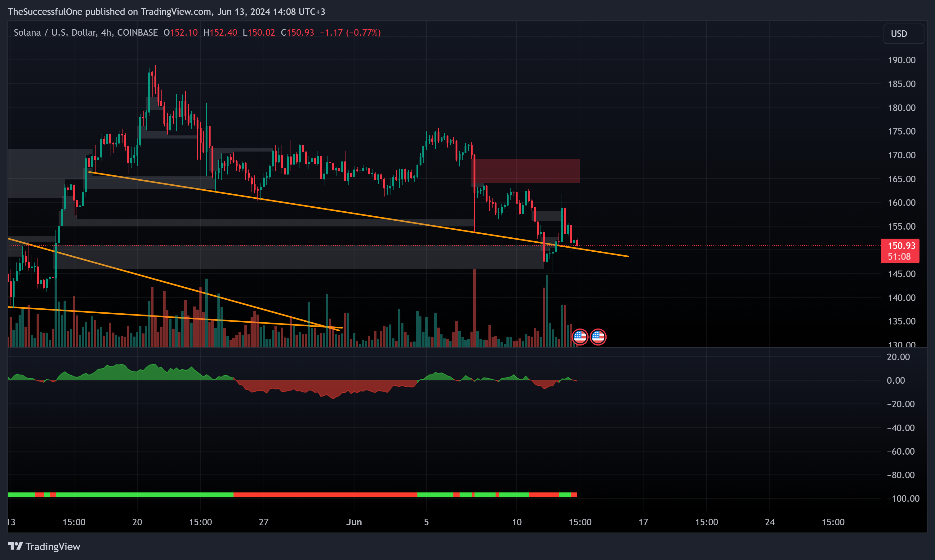This screenshot has width=935, height=560.
Task: Click the 175.00 price axis label
Action: 902,131
